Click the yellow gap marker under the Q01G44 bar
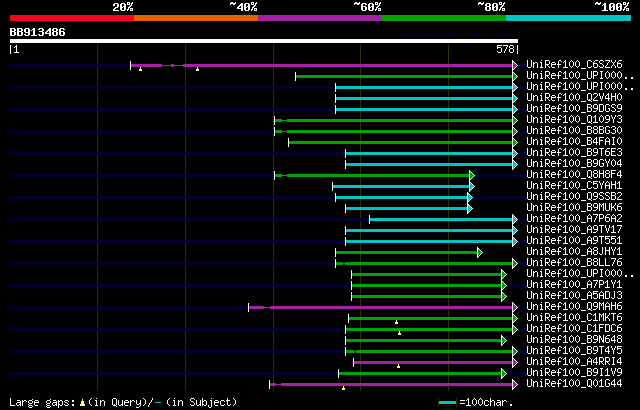 [x=344, y=388]
